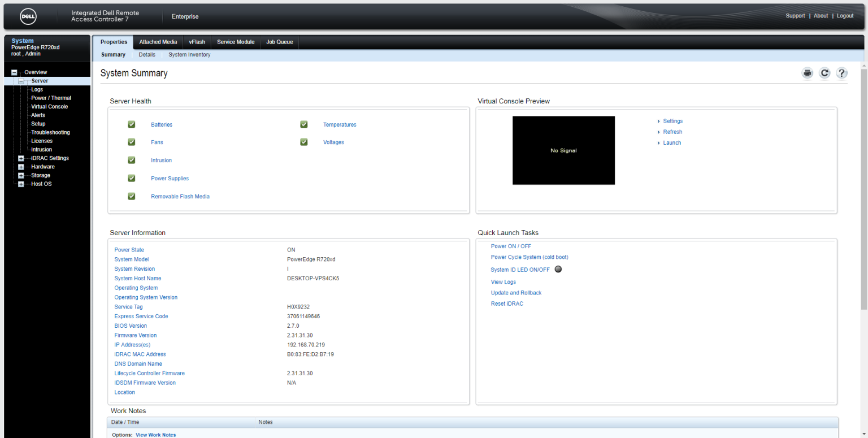Click the Power Supplies green checkmark icon
The height and width of the screenshot is (438, 868).
click(x=132, y=178)
